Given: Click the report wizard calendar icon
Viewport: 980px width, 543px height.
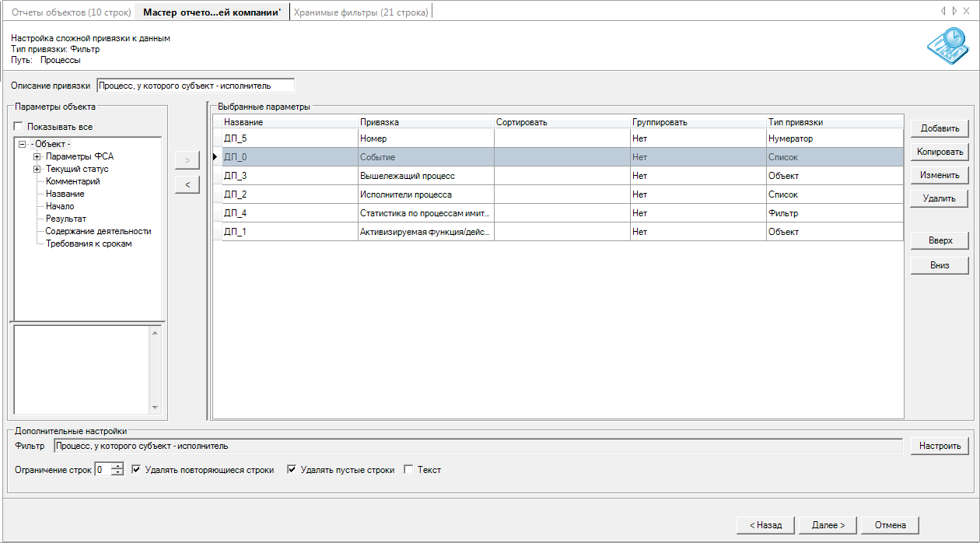Looking at the screenshot, I should 947,47.
